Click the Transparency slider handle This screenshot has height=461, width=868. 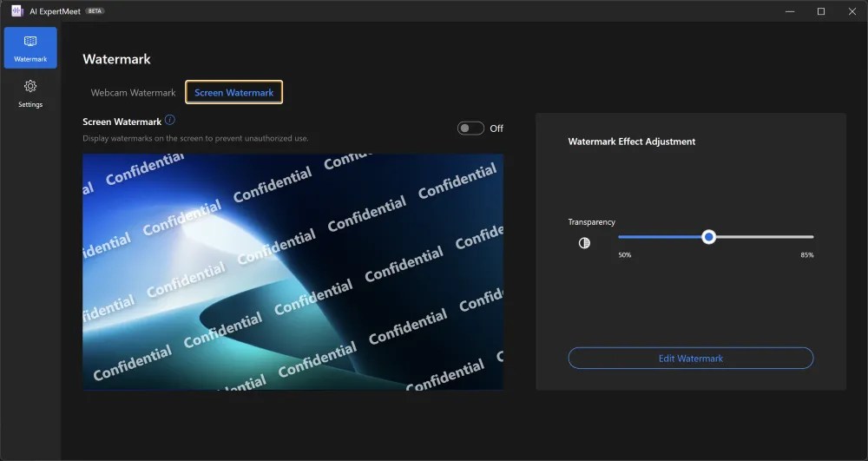coord(708,237)
